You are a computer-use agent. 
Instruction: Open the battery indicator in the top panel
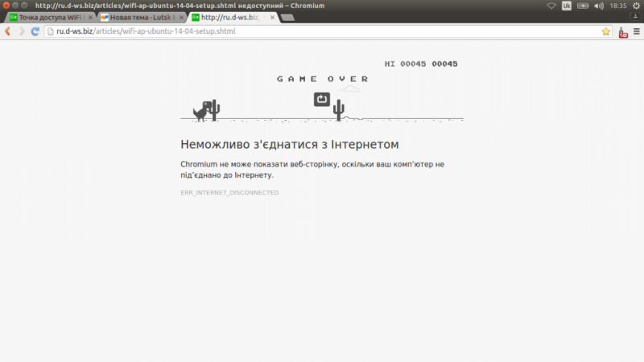(x=582, y=6)
